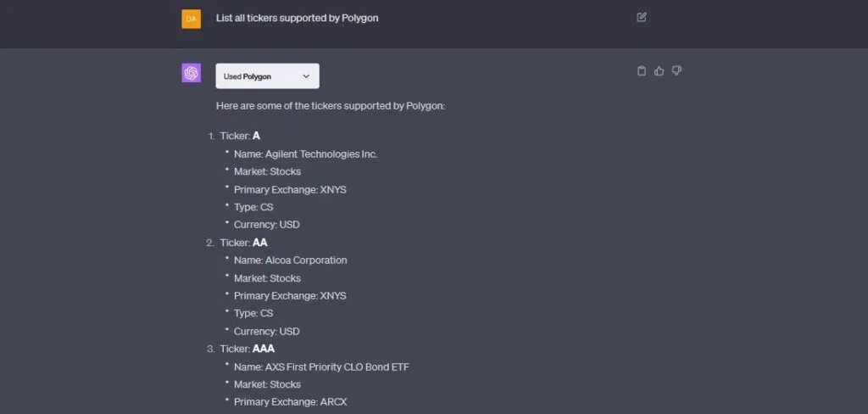Select the bold ticker AAA heading
The image size is (868, 414).
(264, 349)
